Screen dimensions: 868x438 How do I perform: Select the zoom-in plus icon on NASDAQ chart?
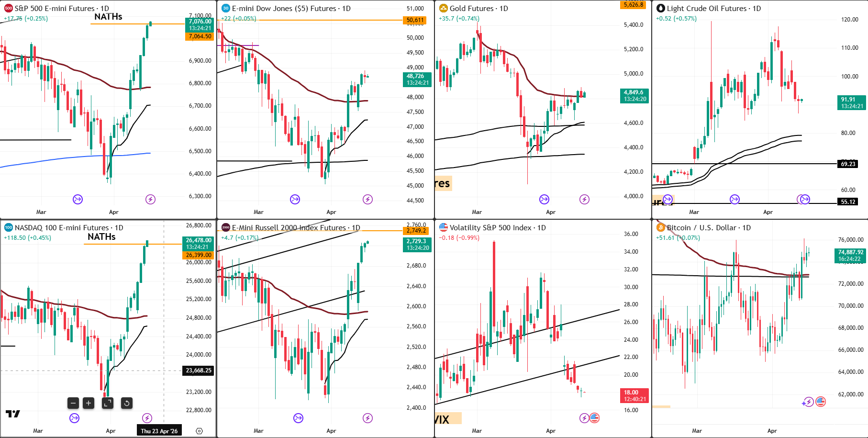pos(89,403)
